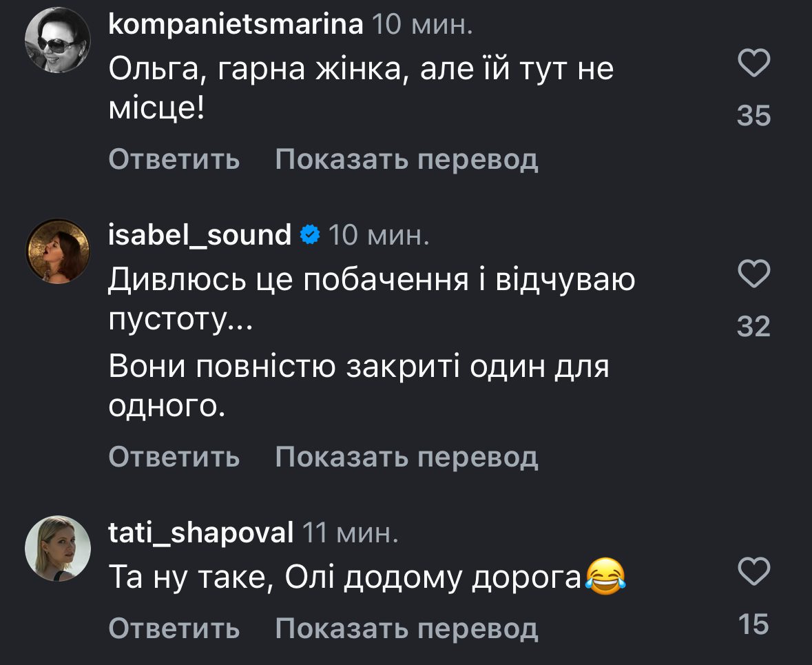
Task: Reply to tati_shapoval's comment via Ответить
Action: pyautogui.click(x=174, y=628)
